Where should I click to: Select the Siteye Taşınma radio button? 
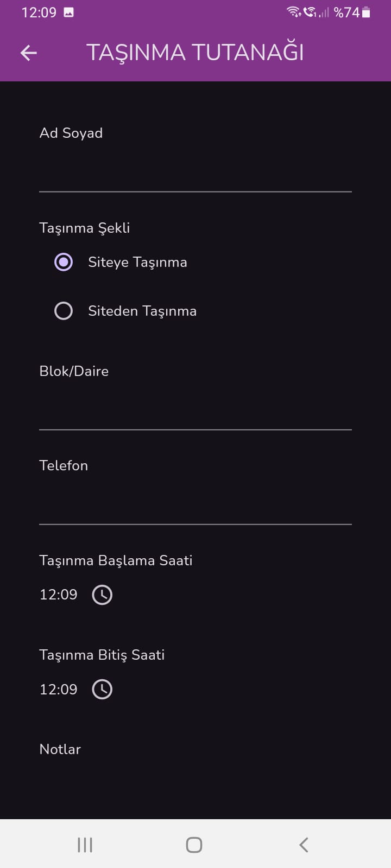64,262
